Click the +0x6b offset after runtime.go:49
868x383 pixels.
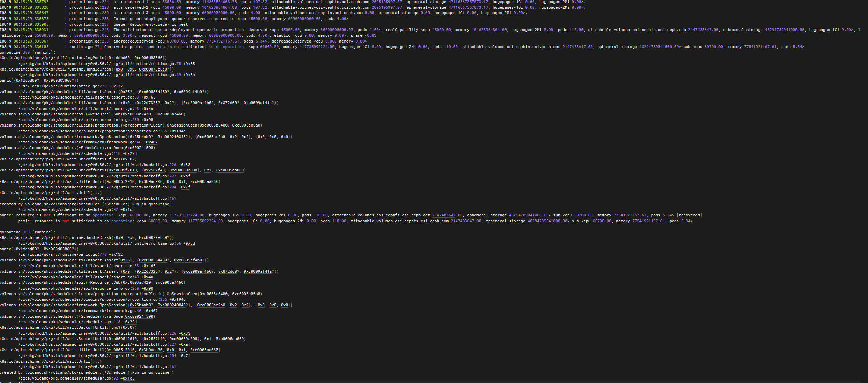[189, 75]
